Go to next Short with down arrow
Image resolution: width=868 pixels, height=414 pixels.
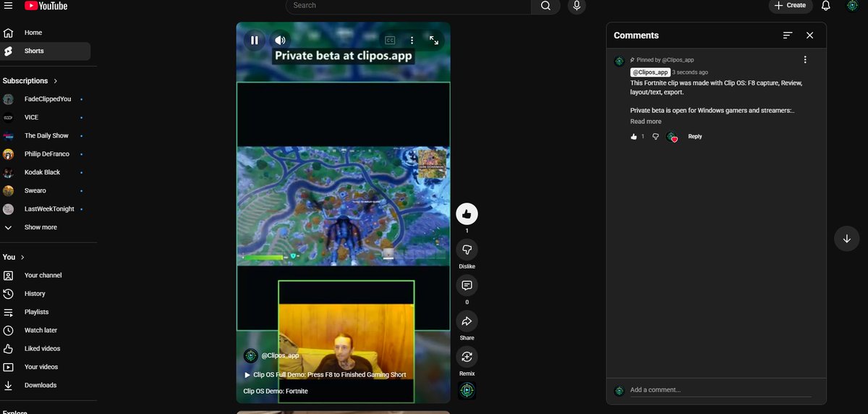pyautogui.click(x=846, y=239)
